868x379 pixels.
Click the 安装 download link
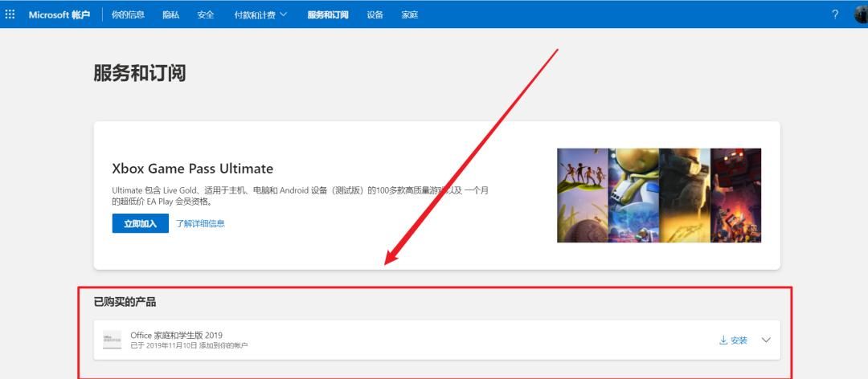[x=733, y=340]
